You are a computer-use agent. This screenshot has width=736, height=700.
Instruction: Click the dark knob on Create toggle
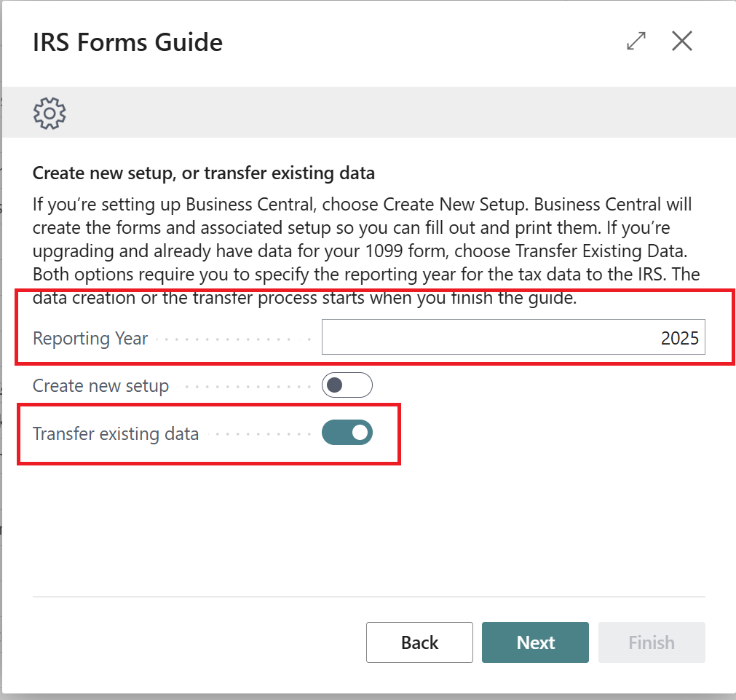pyautogui.click(x=335, y=385)
